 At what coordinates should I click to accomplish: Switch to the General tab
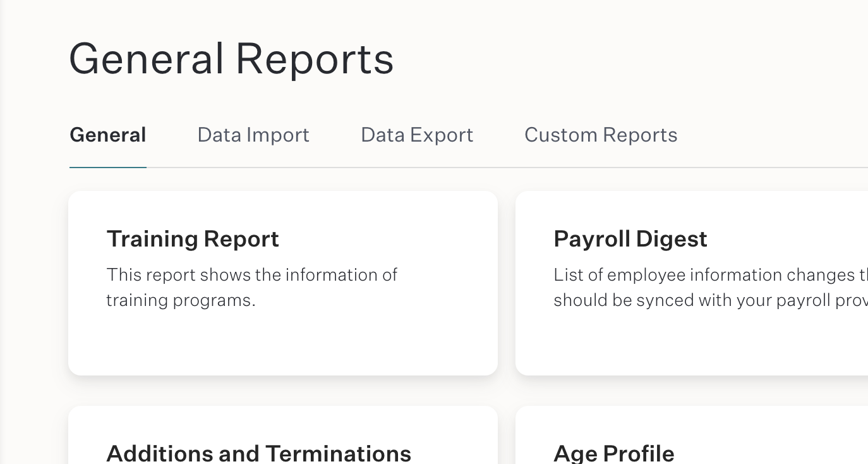pyautogui.click(x=108, y=135)
